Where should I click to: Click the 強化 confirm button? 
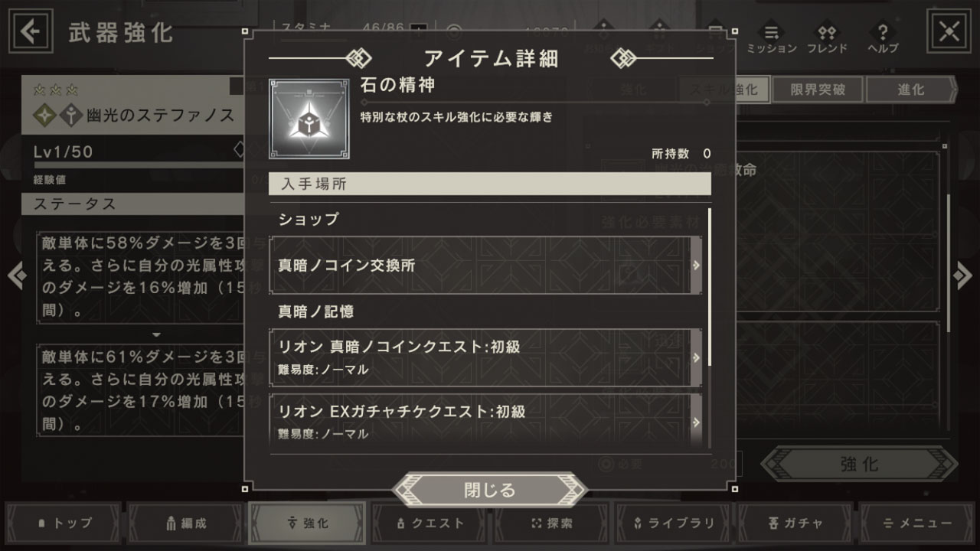pyautogui.click(x=859, y=464)
